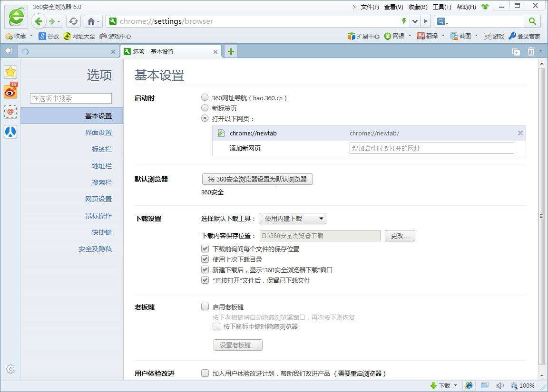Click the IE kernel switch icon in status bar
Viewport: 548px width, 392px height.
point(469,385)
